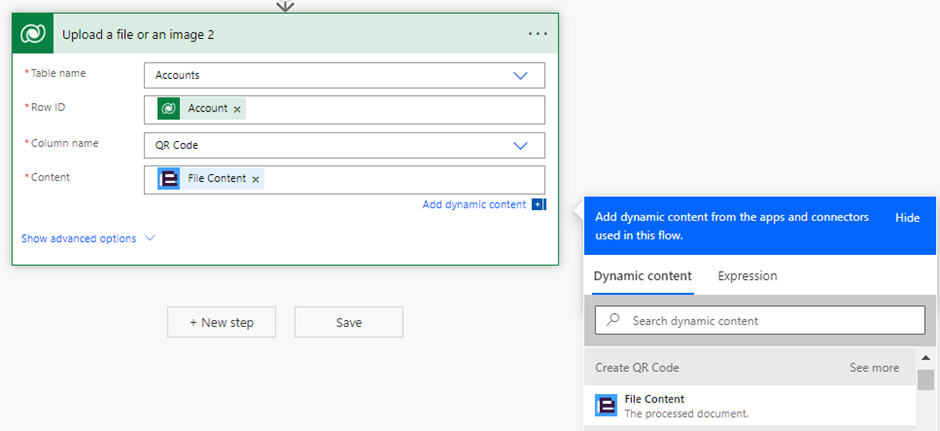Click the New step button

point(221,322)
